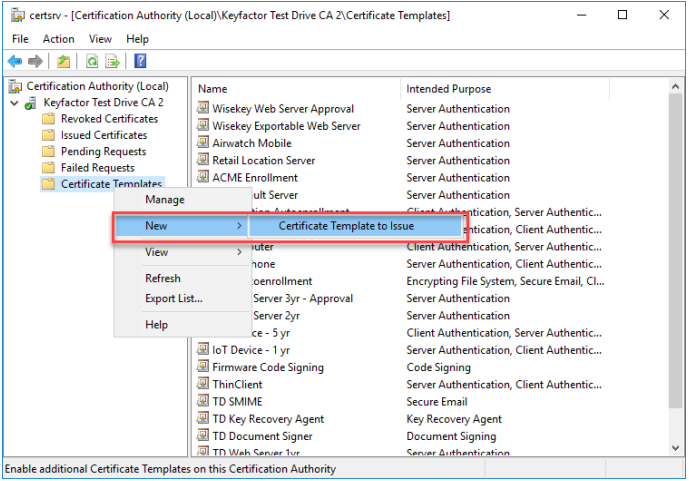This screenshot has height=481, width=689.
Task: Click the Certificate Templates folder icon
Action: point(48,184)
